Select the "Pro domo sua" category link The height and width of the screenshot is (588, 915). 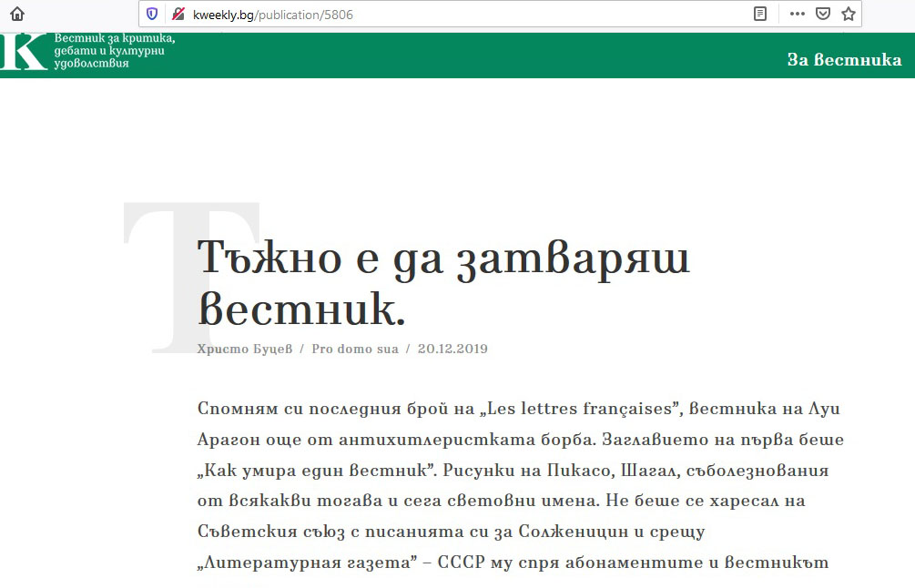click(x=355, y=349)
